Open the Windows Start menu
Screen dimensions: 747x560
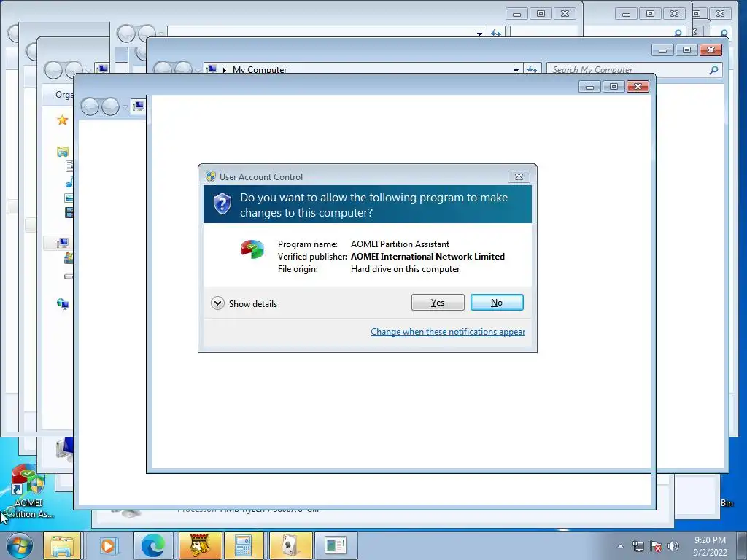point(20,545)
